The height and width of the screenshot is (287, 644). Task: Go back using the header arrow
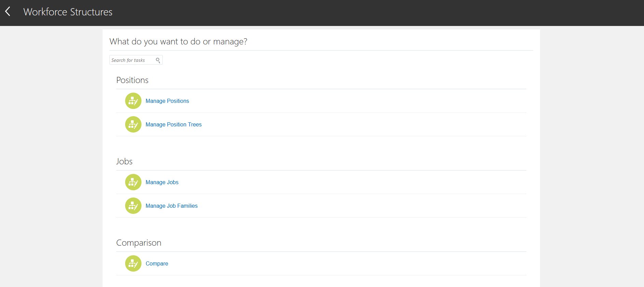8,11
